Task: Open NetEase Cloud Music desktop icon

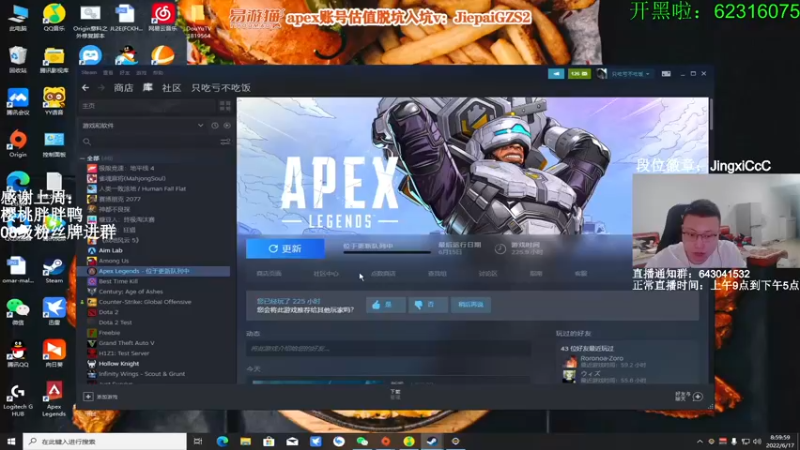Action: click(x=163, y=17)
